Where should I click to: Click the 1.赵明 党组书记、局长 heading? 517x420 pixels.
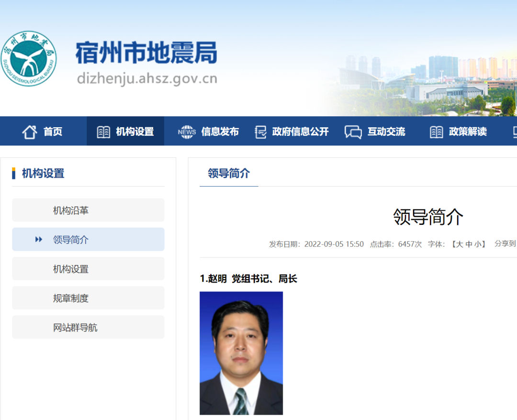pos(248,279)
